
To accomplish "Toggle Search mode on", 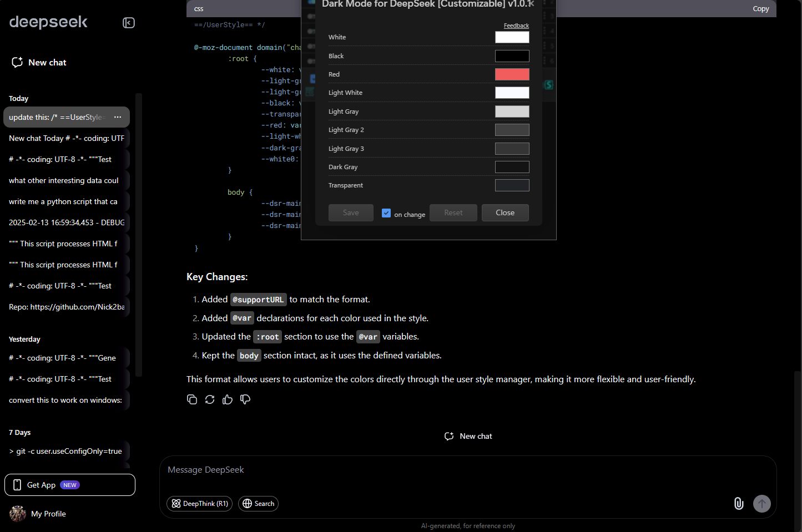I will [258, 504].
